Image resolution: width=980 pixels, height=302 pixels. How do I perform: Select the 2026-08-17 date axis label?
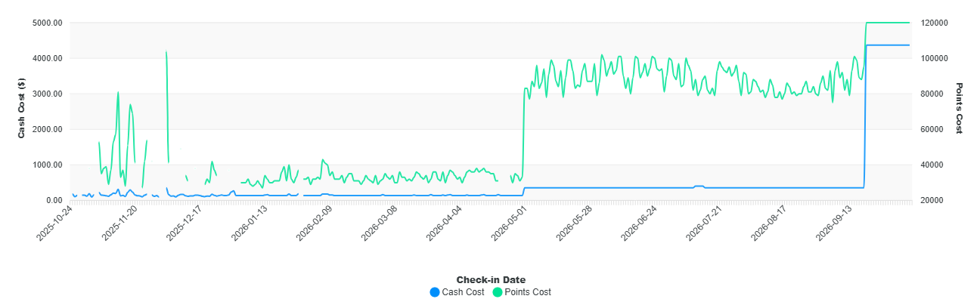point(768,223)
